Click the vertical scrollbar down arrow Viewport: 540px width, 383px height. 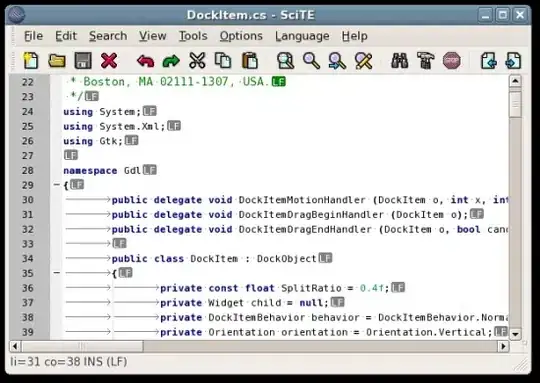coord(515,334)
